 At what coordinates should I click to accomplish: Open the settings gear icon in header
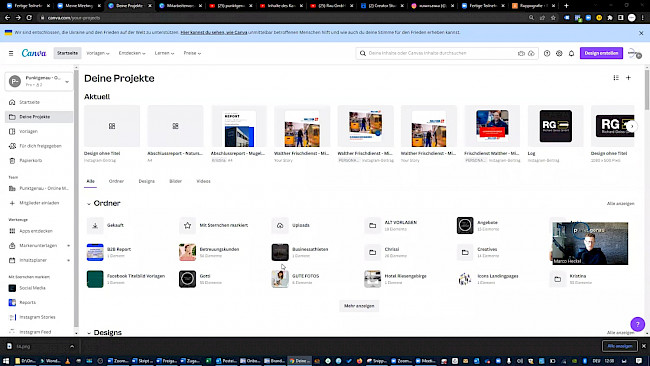click(x=559, y=53)
